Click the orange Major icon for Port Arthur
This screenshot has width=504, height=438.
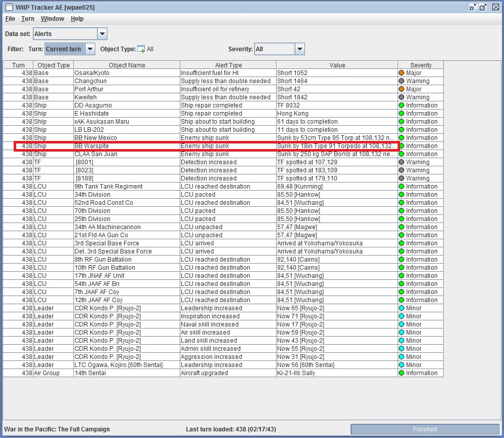pos(402,89)
